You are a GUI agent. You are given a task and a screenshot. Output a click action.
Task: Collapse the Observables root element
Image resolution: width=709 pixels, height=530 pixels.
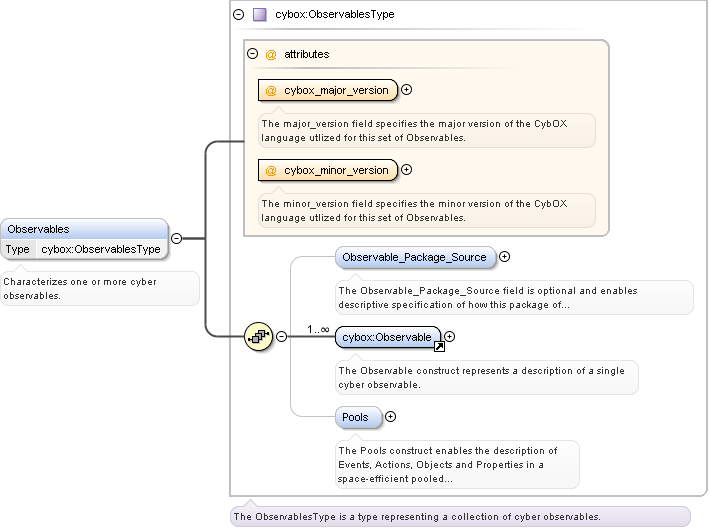point(176,238)
